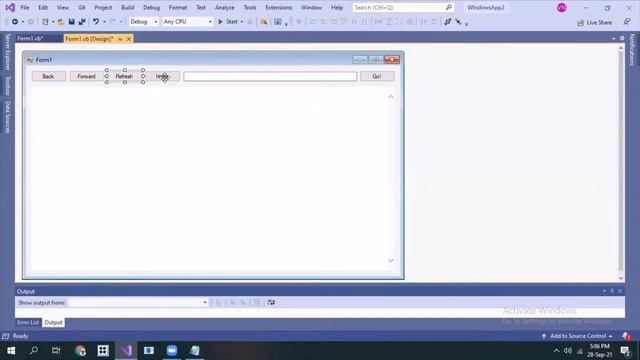Image resolution: width=640 pixels, height=360 pixels.
Task: Select the Forward button on Form1
Action: click(x=86, y=76)
